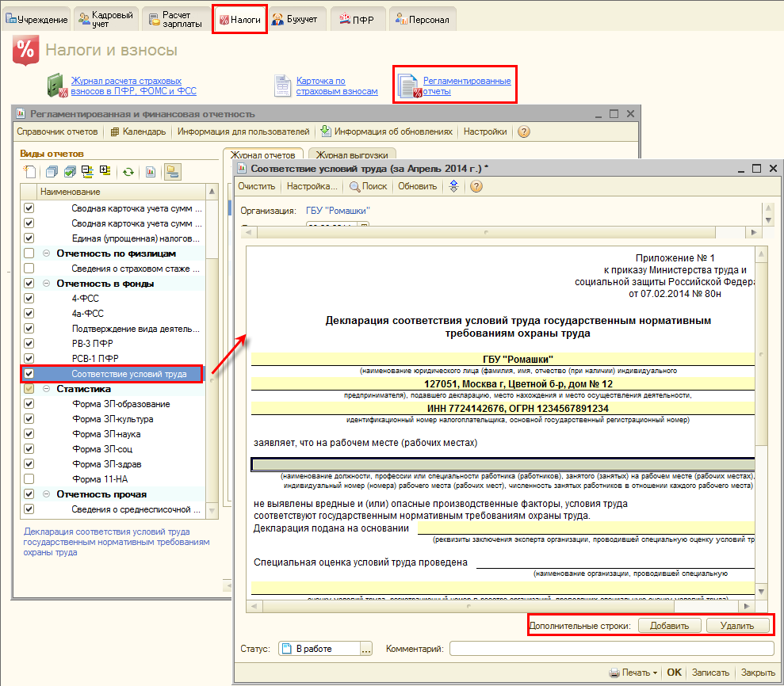
Task: Open the Карточка по страховым взносам icon
Action: point(283,86)
